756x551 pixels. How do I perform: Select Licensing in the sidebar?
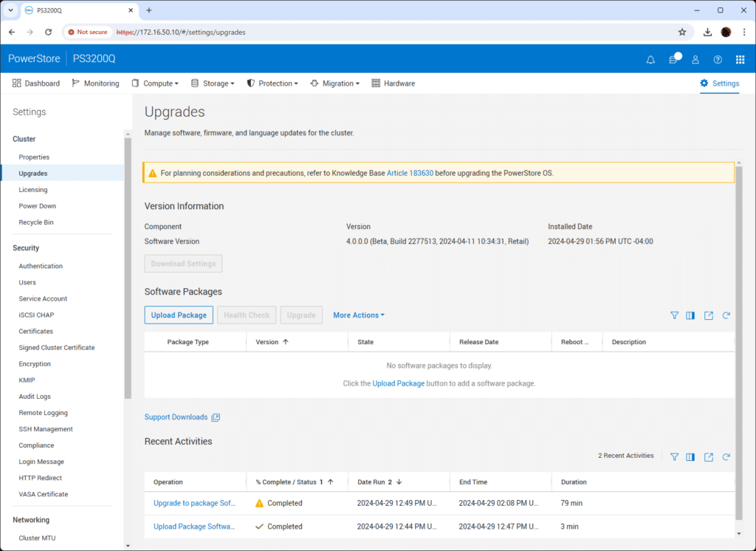(x=33, y=190)
